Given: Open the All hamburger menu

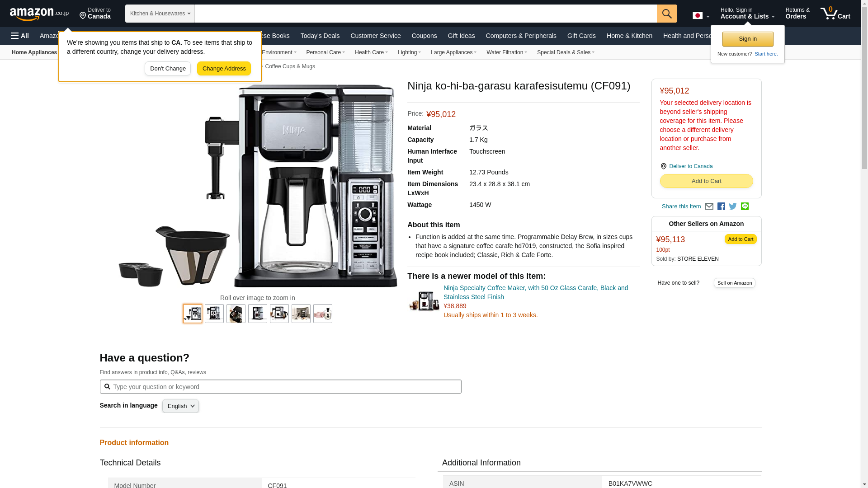Looking at the screenshot, I should [20, 36].
